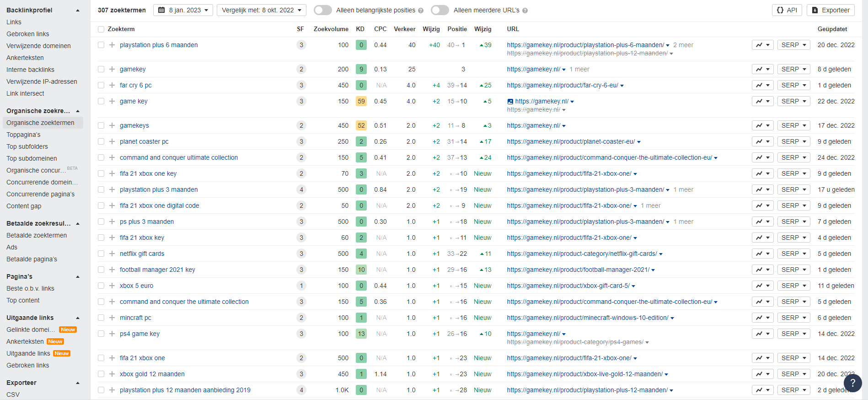Toggle 'Alleen meerdere URL's' switch
The image size is (868, 400).
[440, 10]
